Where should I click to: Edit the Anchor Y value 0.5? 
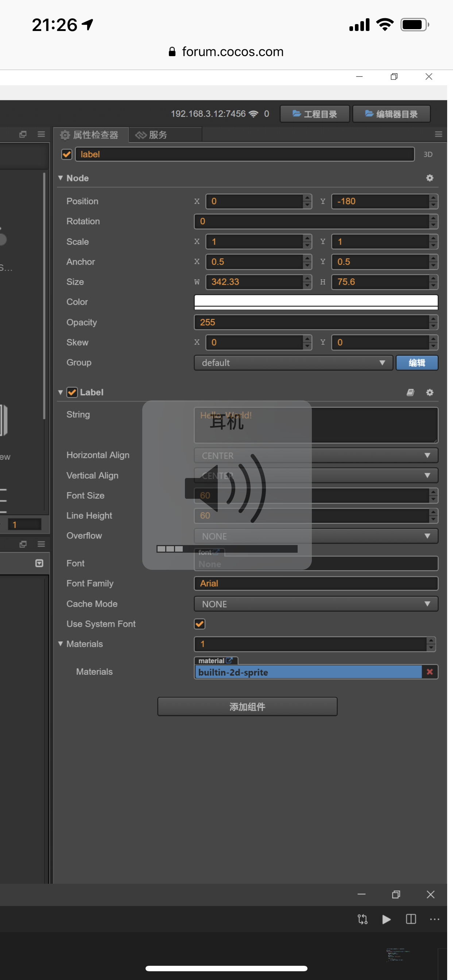tap(380, 262)
